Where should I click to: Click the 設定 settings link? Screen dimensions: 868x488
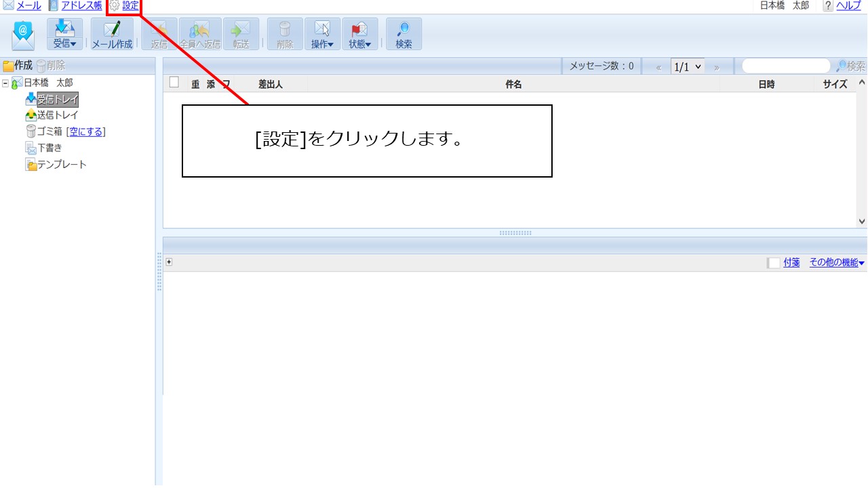click(130, 5)
